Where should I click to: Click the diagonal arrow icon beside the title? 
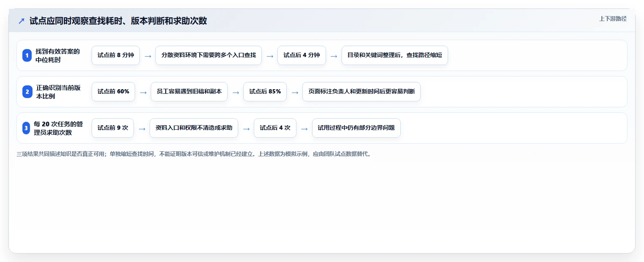pos(22,21)
